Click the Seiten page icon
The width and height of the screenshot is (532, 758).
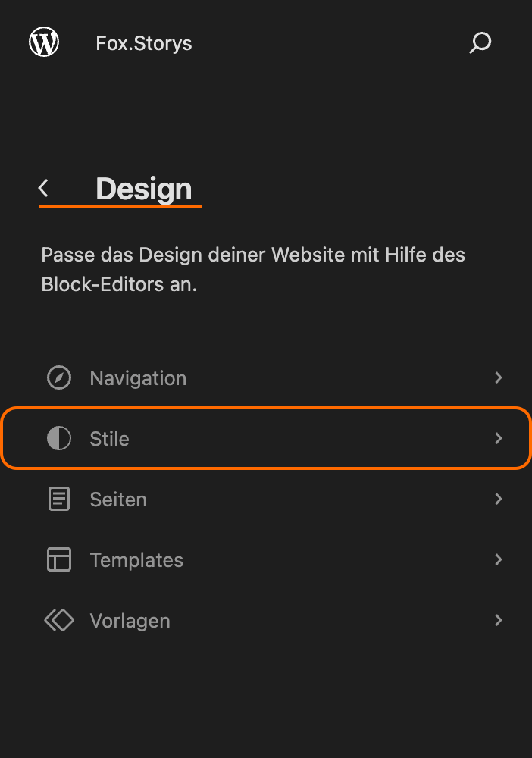[59, 500]
